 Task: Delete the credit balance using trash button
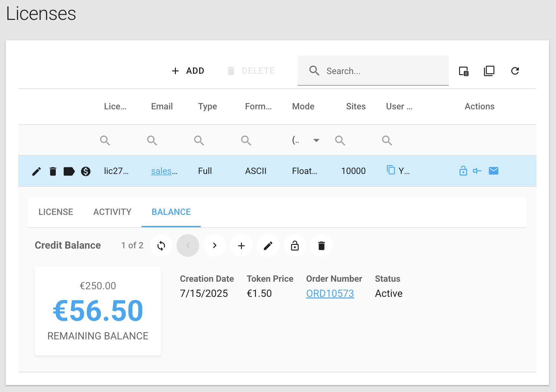click(321, 245)
